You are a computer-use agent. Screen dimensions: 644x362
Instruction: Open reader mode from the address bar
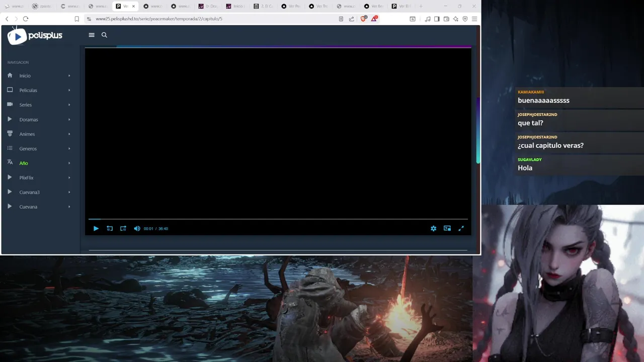click(x=341, y=19)
